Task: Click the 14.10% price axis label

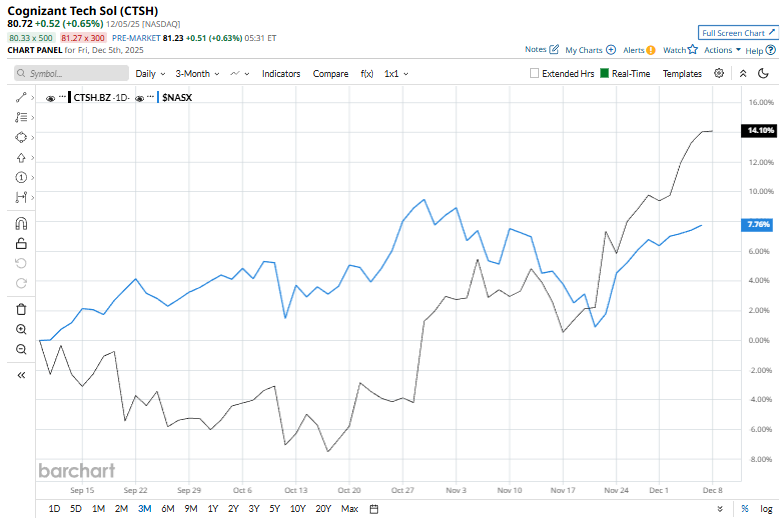Action: point(760,131)
